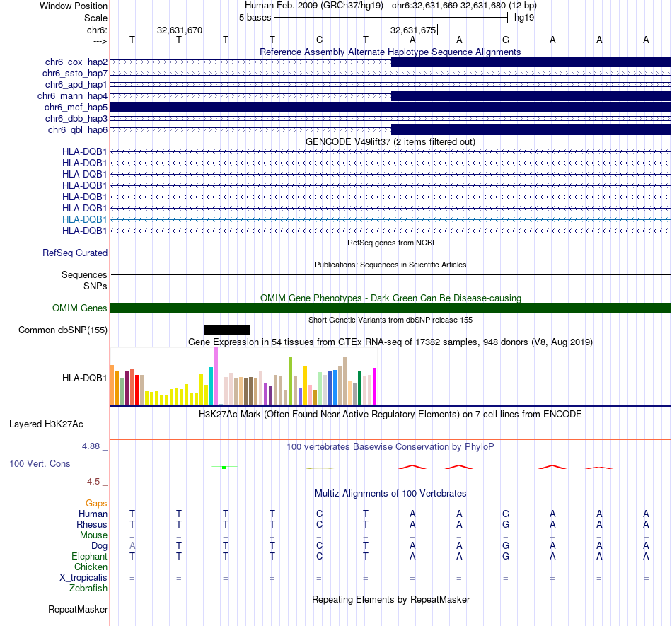Click the orange Gaps label

click(96, 503)
